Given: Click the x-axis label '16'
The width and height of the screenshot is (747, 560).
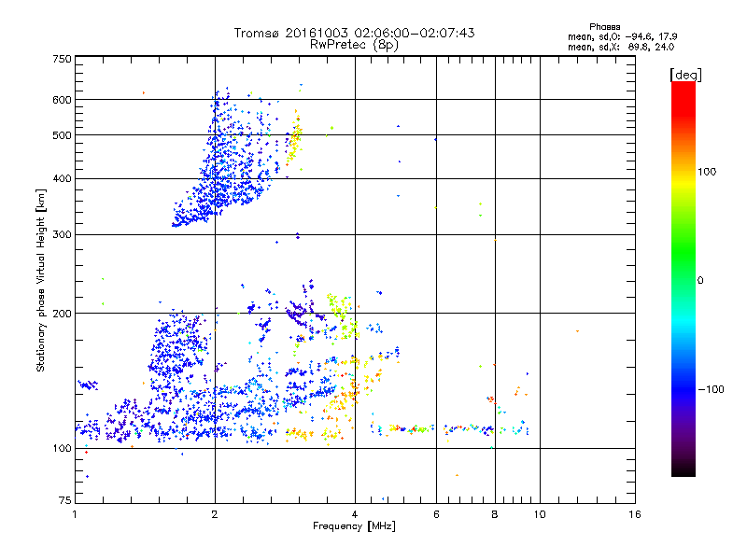Looking at the screenshot, I should coord(635,514).
